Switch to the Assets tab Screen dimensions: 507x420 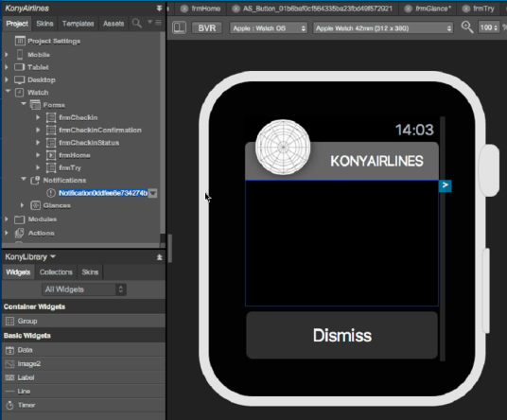click(114, 24)
